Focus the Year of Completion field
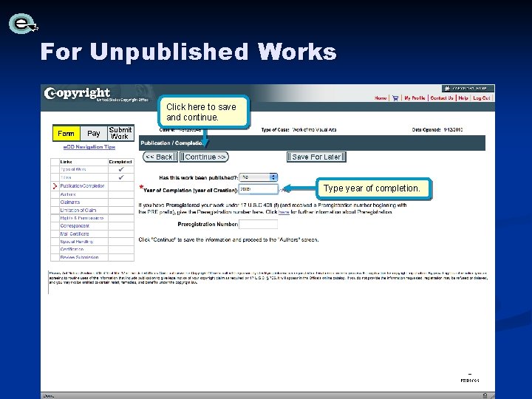532x399 pixels. point(259,189)
